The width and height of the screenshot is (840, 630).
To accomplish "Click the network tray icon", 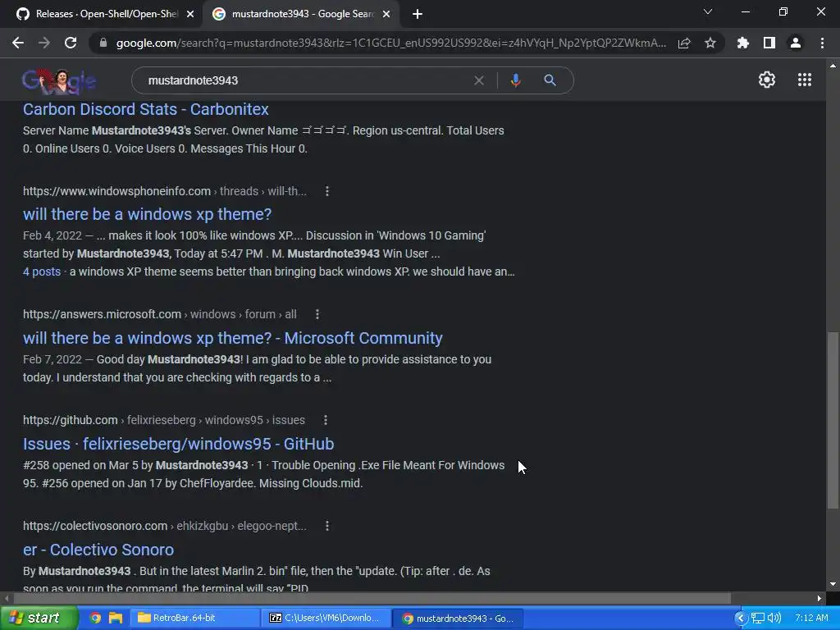I will tap(757, 618).
